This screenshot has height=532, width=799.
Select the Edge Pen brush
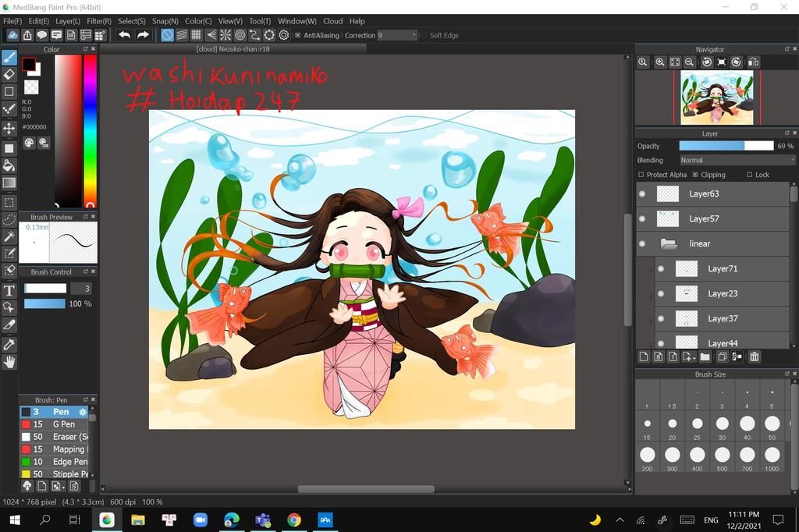pos(55,462)
